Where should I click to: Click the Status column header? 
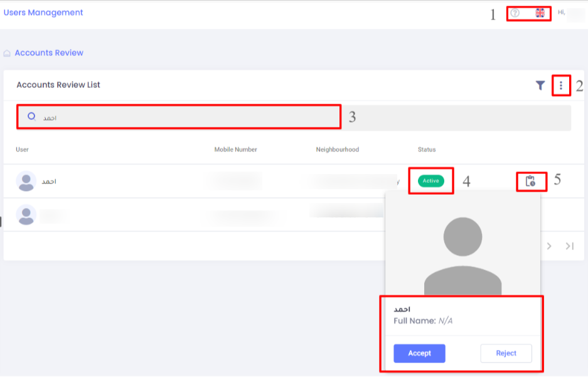coord(427,150)
